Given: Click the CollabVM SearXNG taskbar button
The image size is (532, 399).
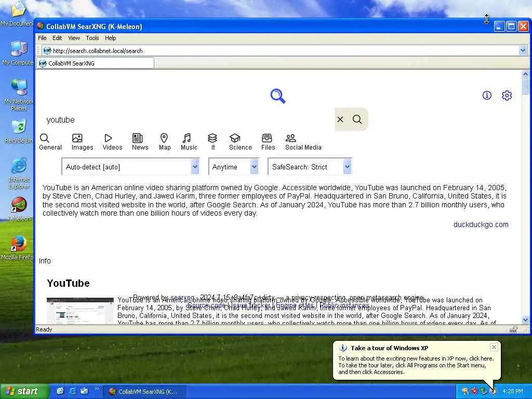Looking at the screenshot, I should click(x=144, y=392).
